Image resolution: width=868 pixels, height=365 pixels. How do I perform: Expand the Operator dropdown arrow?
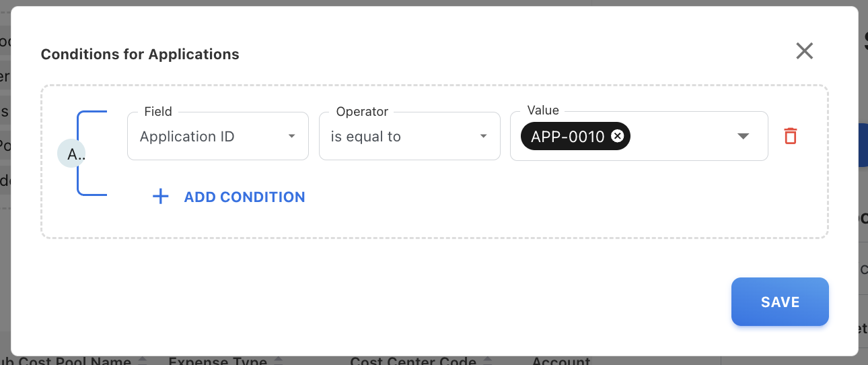point(483,136)
